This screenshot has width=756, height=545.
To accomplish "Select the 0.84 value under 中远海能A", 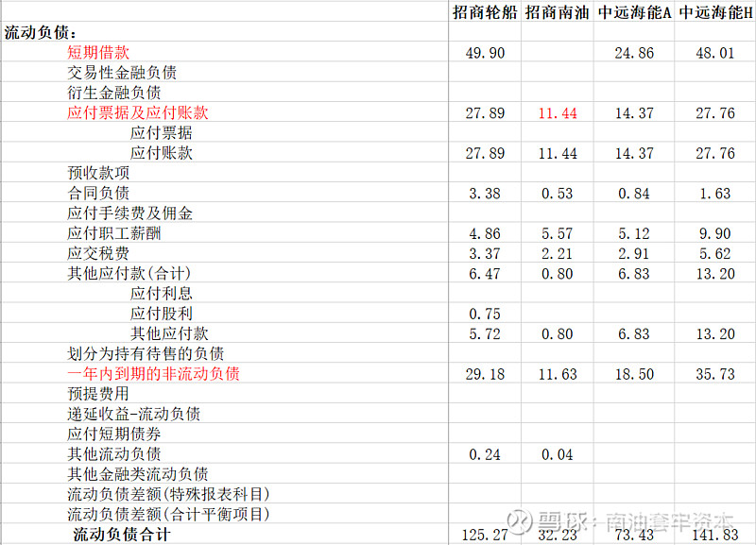I will point(634,194).
